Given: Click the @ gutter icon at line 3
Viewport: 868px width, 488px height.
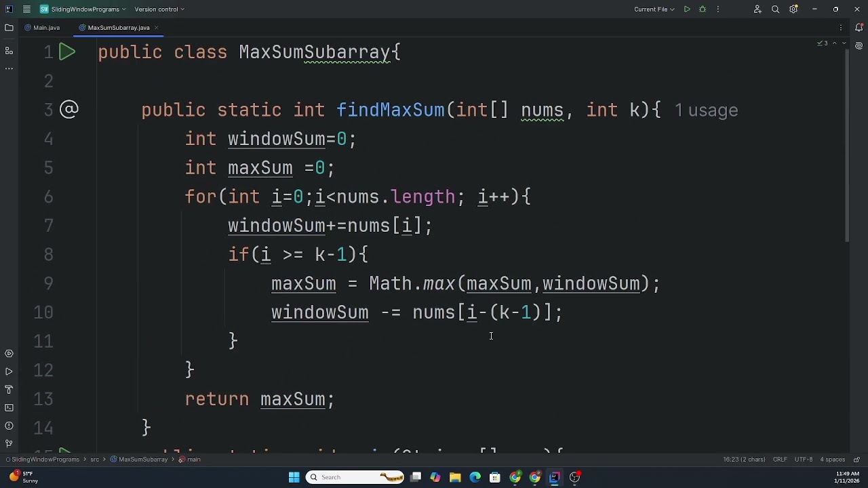Looking at the screenshot, I should [68, 110].
